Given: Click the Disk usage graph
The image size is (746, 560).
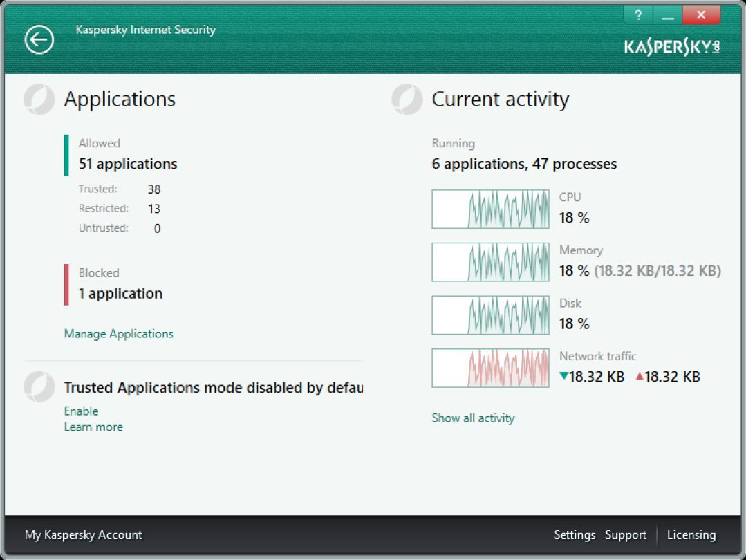Looking at the screenshot, I should point(490,315).
